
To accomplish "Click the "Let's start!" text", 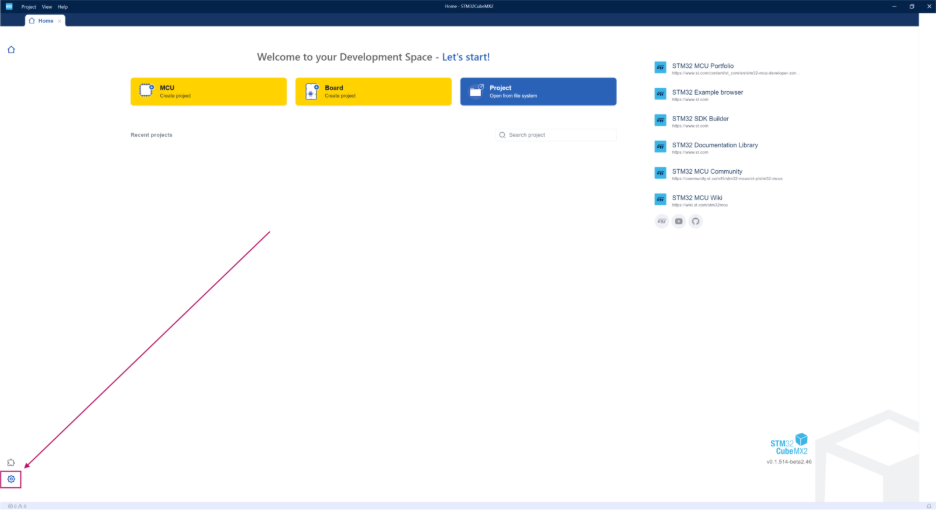I will [466, 57].
